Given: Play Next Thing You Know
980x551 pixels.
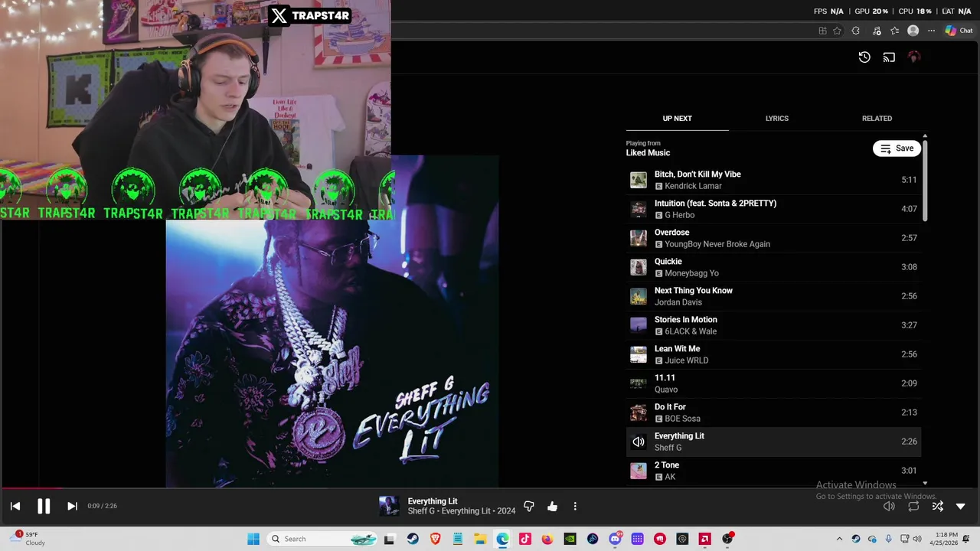Looking at the screenshot, I should [x=773, y=296].
